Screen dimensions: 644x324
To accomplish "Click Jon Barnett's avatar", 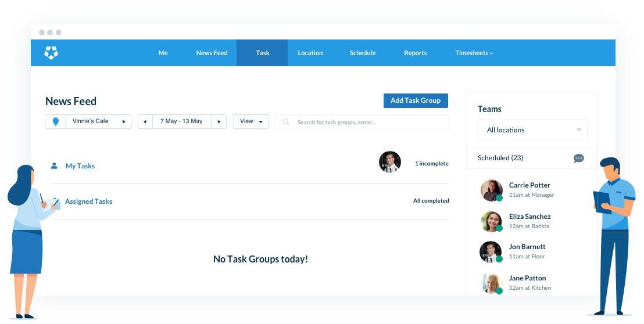I will click(490, 251).
